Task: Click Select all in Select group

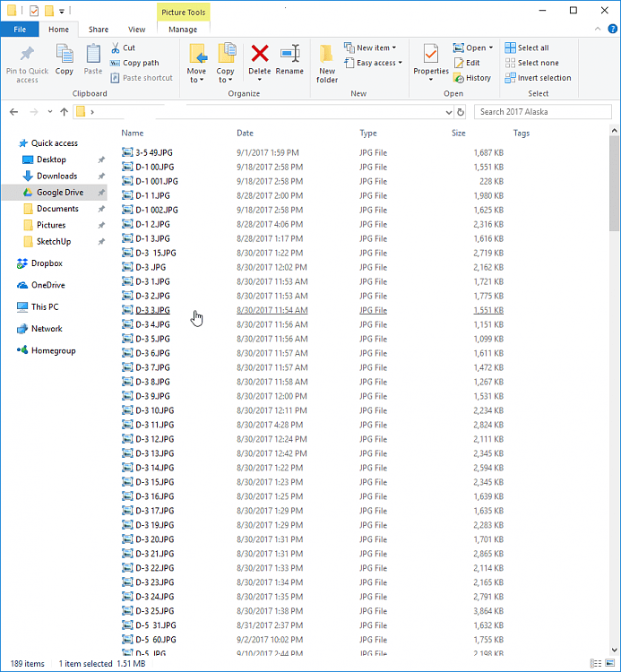Action: pos(527,47)
